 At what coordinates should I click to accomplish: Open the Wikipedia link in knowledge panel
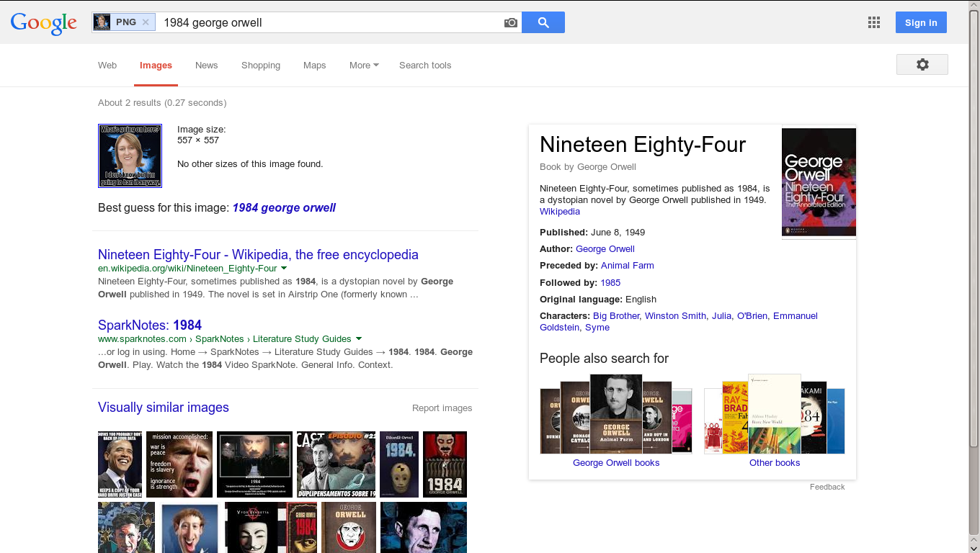click(x=560, y=211)
